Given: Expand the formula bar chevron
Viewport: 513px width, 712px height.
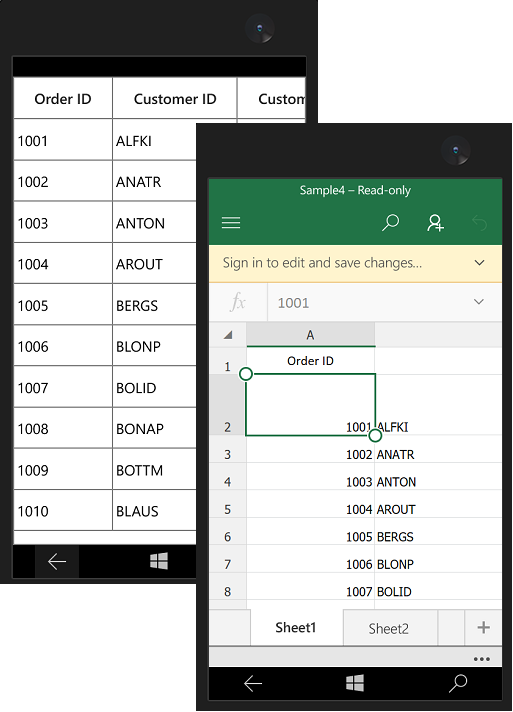Looking at the screenshot, I should (478, 302).
